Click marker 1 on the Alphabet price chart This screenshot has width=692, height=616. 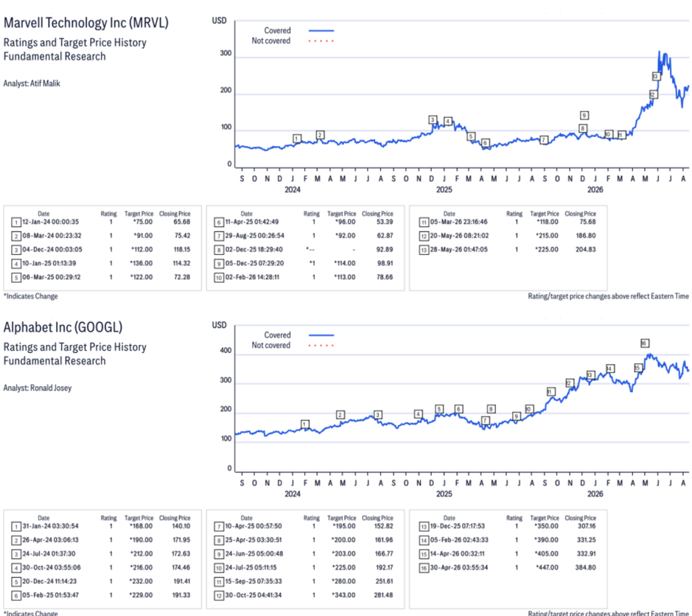pos(305,424)
